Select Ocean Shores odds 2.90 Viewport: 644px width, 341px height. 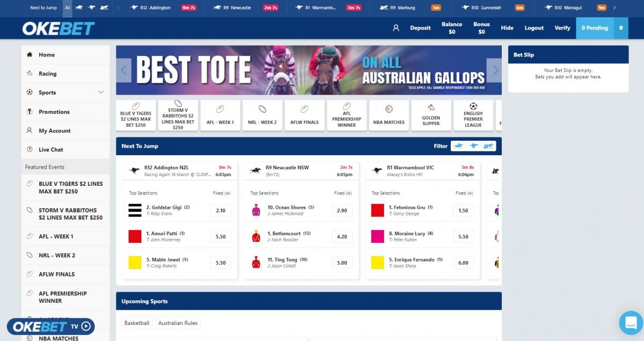(342, 210)
